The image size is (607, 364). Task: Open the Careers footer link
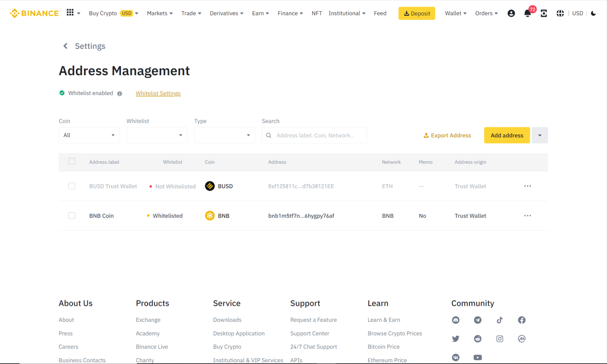[x=68, y=347]
